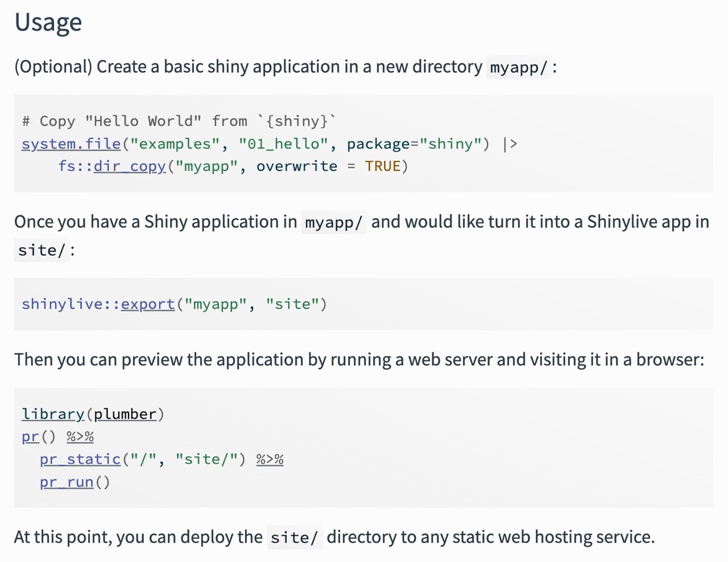This screenshot has height=562, width=728.
Task: Click the pipe operator after pr_static call
Action: point(270,459)
